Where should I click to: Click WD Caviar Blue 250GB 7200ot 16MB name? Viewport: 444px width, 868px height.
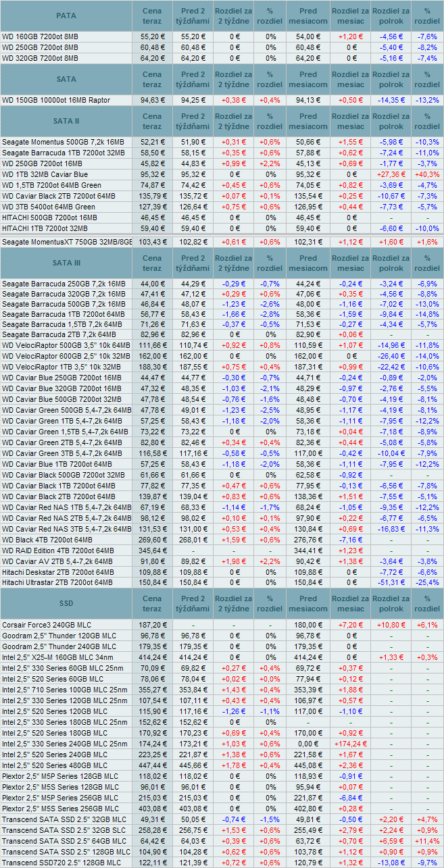pyautogui.click(x=61, y=378)
